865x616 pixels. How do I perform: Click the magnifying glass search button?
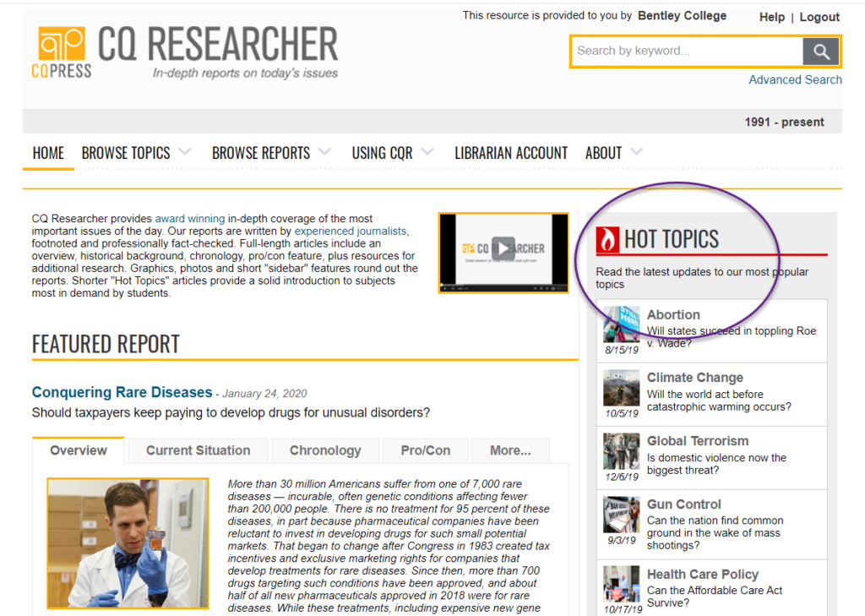821,51
